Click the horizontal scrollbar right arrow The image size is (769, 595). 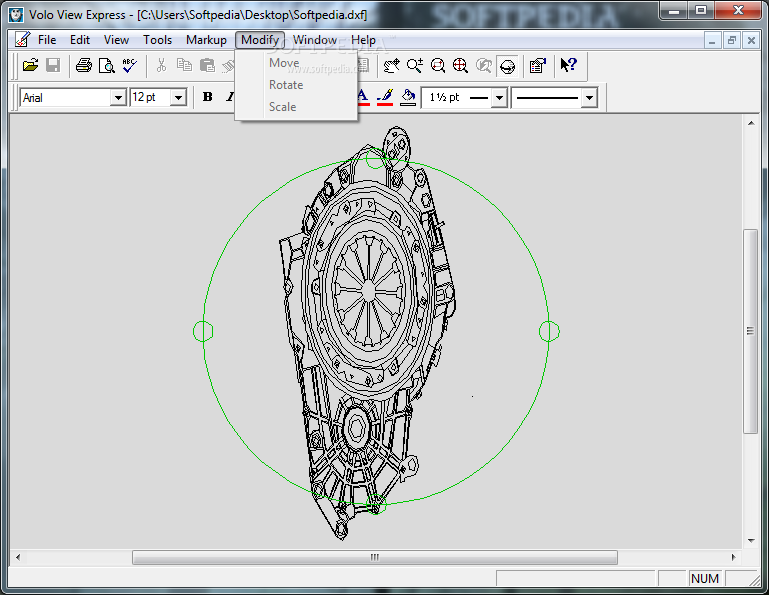pyautogui.click(x=734, y=557)
